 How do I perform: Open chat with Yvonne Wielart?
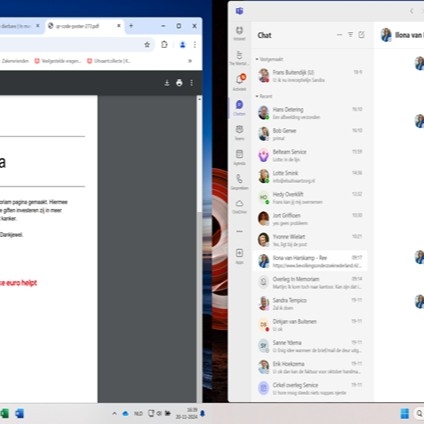[310, 240]
